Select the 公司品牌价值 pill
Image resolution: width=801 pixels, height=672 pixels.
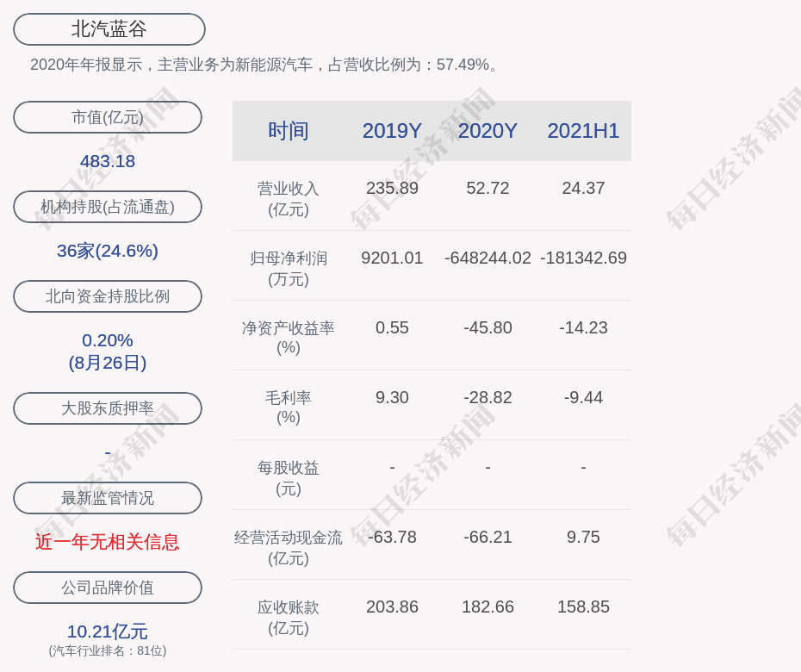click(108, 588)
